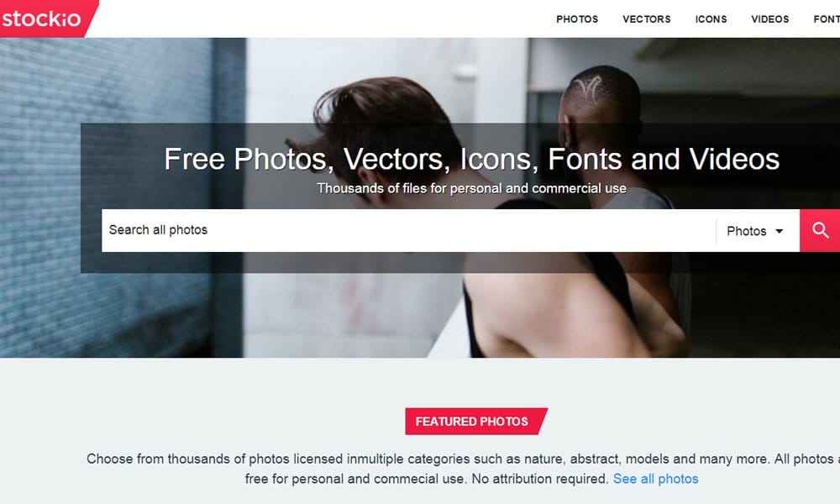Viewport: 840px width, 504px height.
Task: Open the PHOTOS navigation item
Action: click(x=577, y=19)
